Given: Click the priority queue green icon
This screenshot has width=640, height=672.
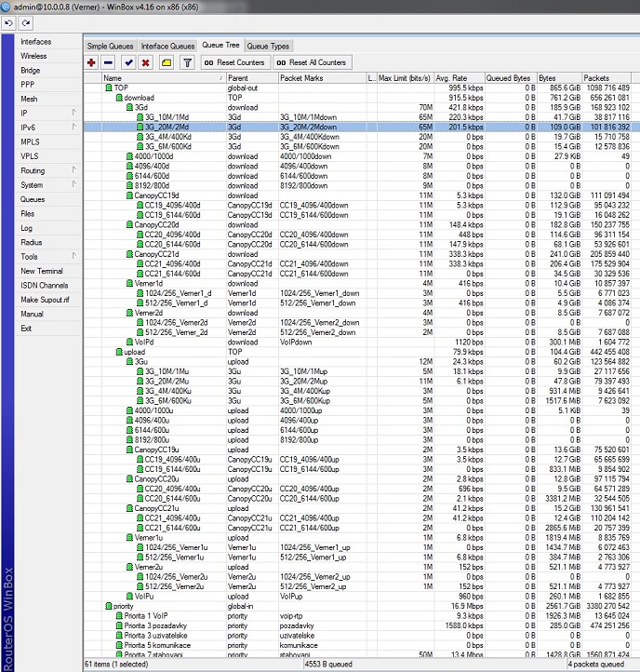Looking at the screenshot, I should [x=109, y=606].
